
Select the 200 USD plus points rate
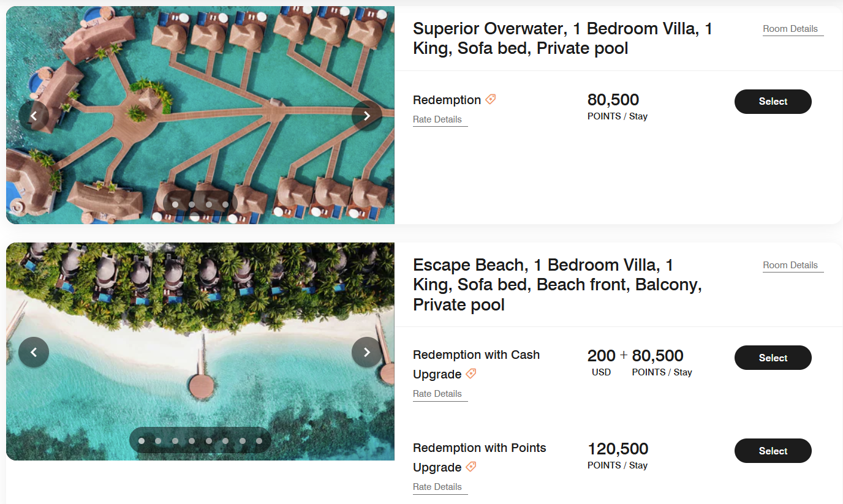773,358
